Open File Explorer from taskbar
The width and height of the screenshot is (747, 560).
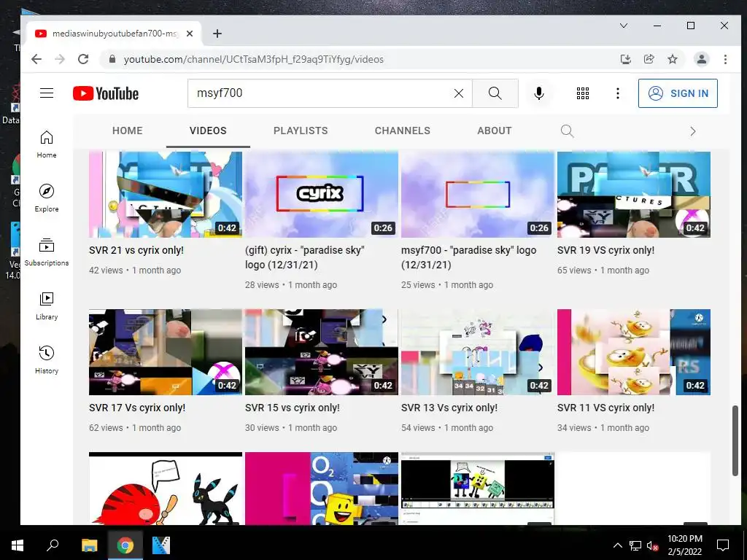pyautogui.click(x=89, y=545)
